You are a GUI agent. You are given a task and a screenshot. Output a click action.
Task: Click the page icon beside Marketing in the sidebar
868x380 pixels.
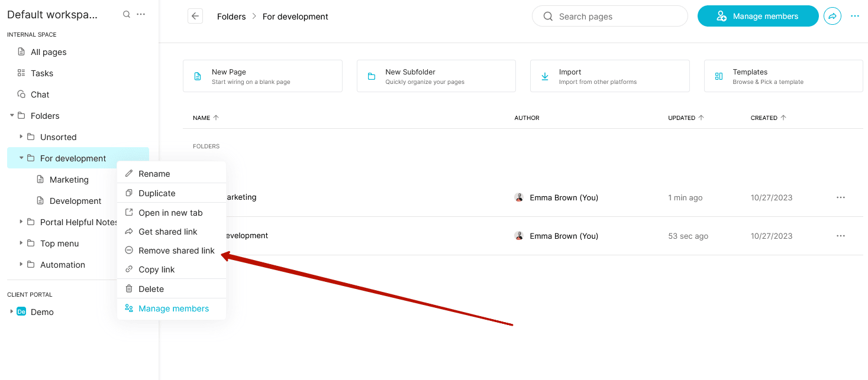(x=40, y=180)
